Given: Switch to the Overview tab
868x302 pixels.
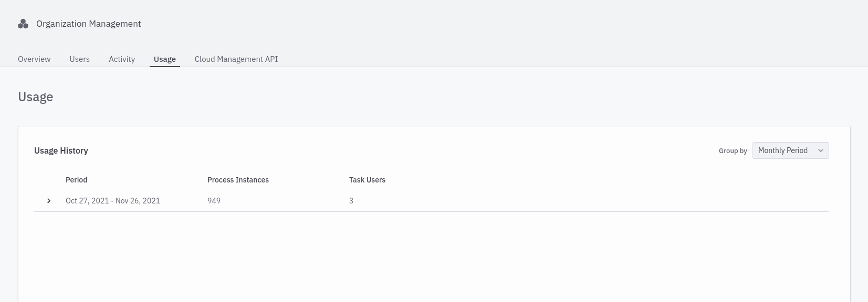Looking at the screenshot, I should pos(34,59).
